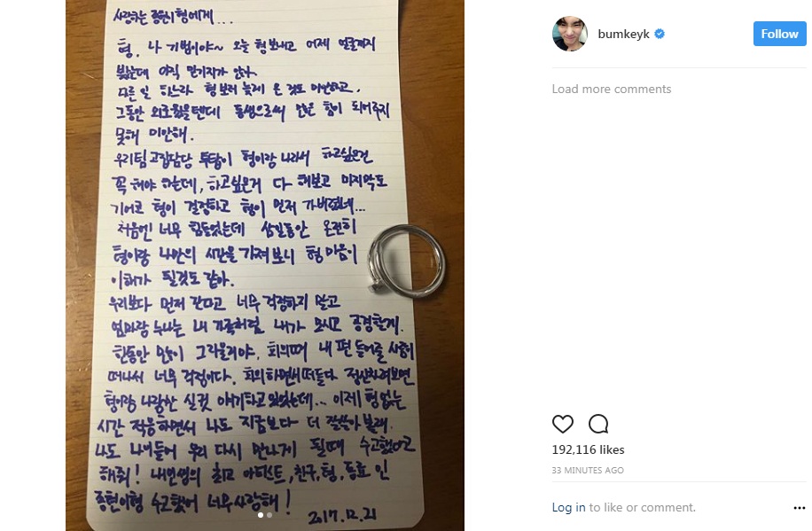Open comments via the speech bubble icon
This screenshot has height=531, width=812.
pos(598,424)
